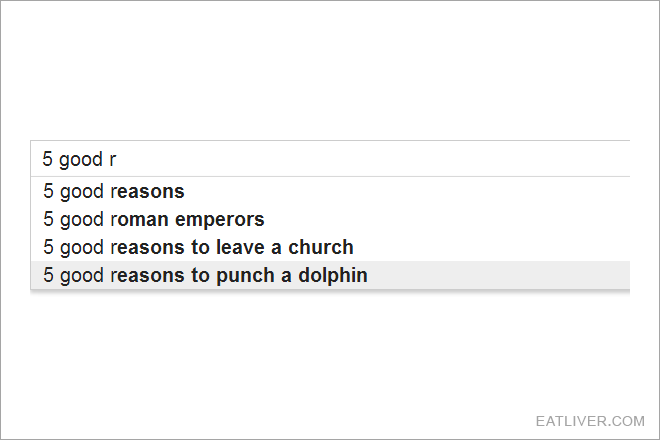
Task: Focus the query text '5 good r'
Action: click(x=79, y=160)
